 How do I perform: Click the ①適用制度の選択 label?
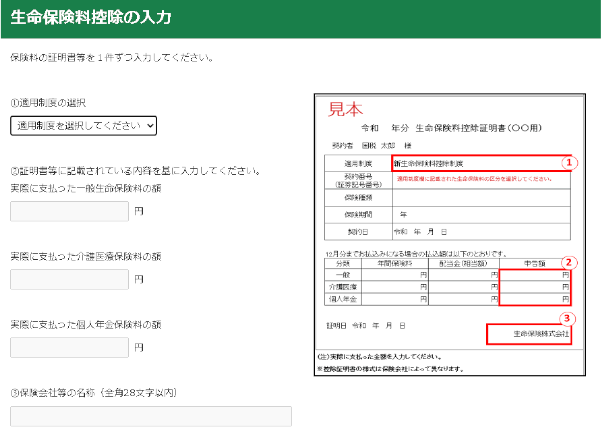pos(48,103)
